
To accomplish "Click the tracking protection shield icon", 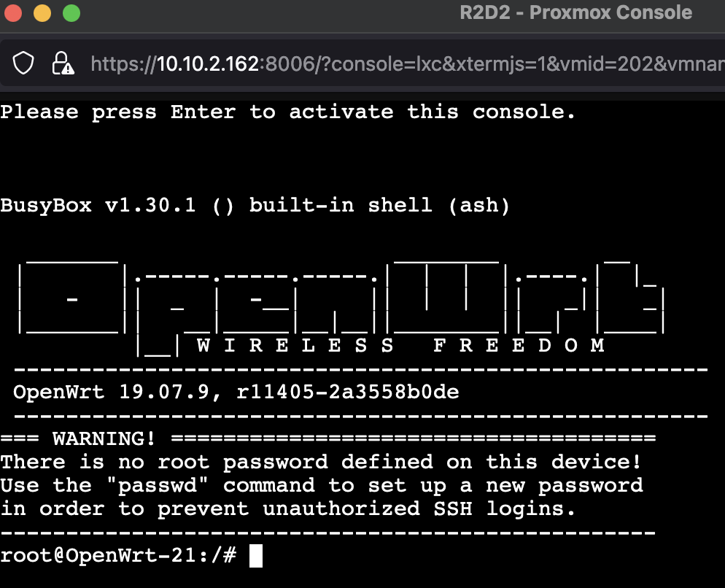I will point(23,63).
